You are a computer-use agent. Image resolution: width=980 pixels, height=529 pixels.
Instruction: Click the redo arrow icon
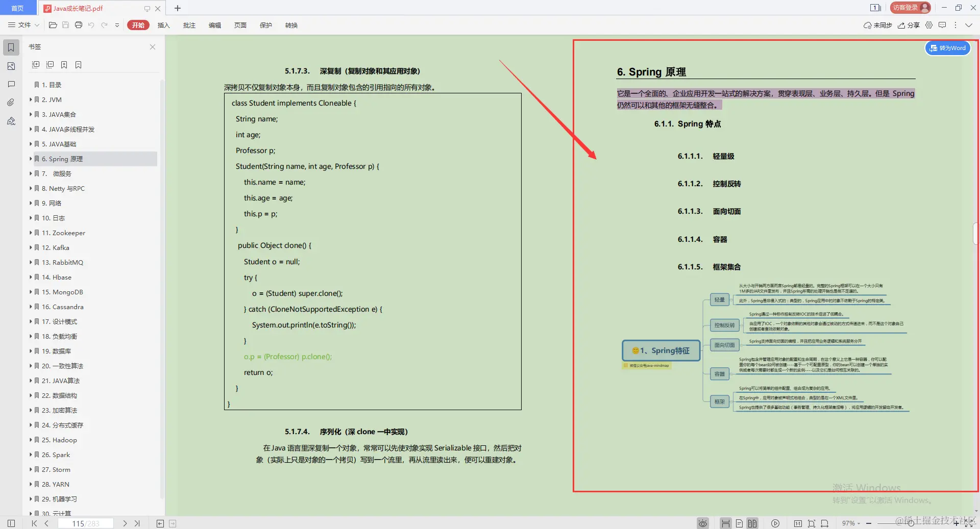tap(104, 25)
